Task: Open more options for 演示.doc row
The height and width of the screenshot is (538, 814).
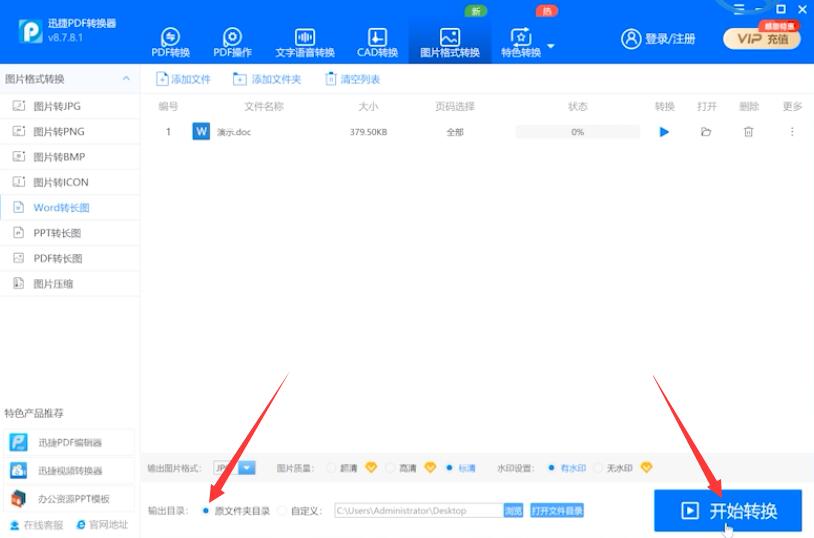Action: click(792, 132)
